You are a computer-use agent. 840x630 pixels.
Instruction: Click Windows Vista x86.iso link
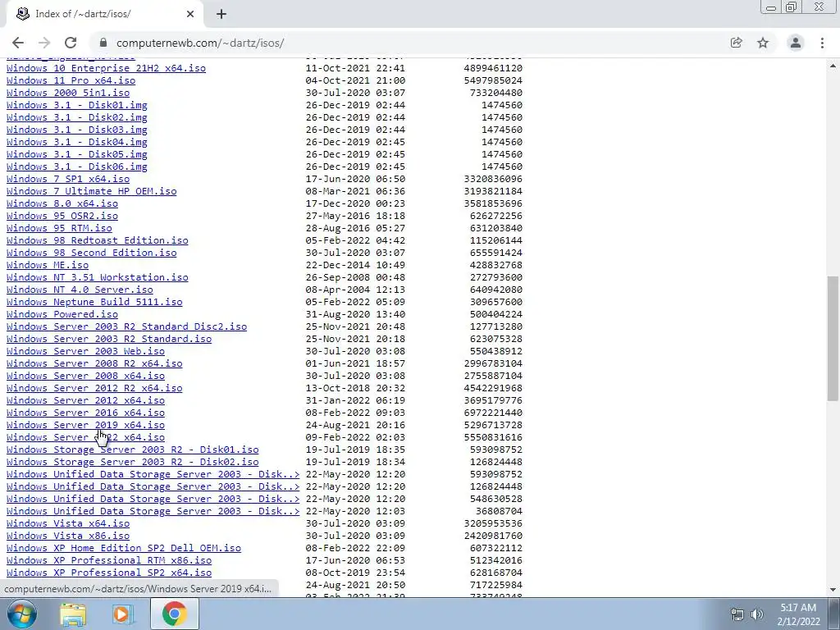tap(68, 536)
